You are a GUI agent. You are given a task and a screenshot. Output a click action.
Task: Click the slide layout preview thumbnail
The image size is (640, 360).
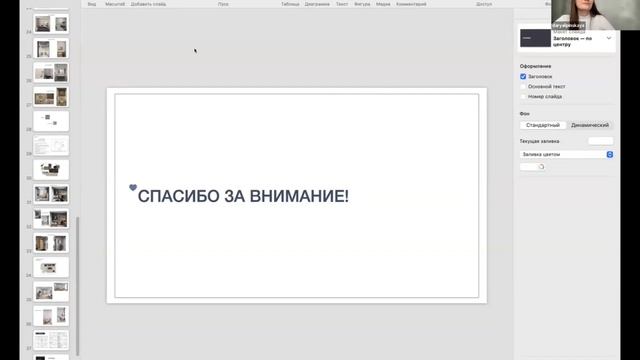(x=535, y=38)
